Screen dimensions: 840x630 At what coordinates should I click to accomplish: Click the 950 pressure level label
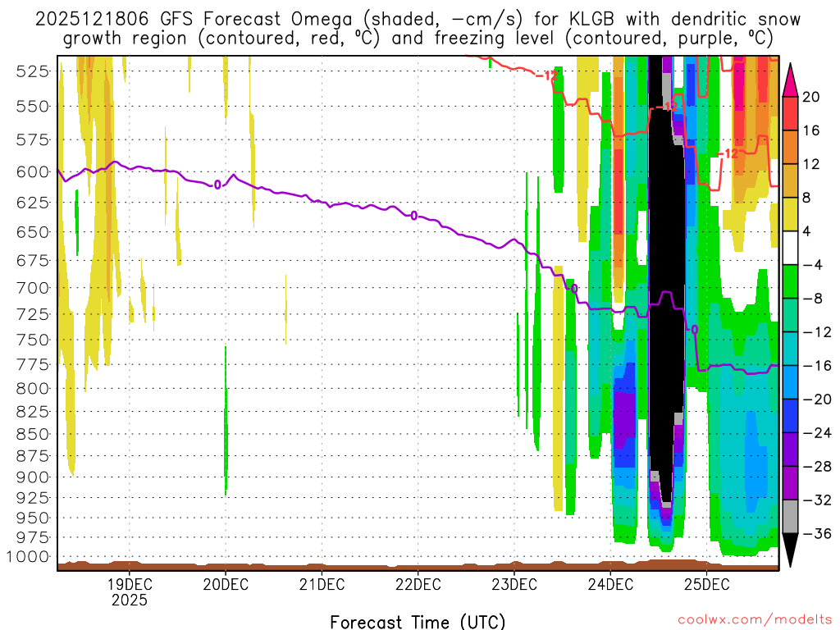pos(33,518)
